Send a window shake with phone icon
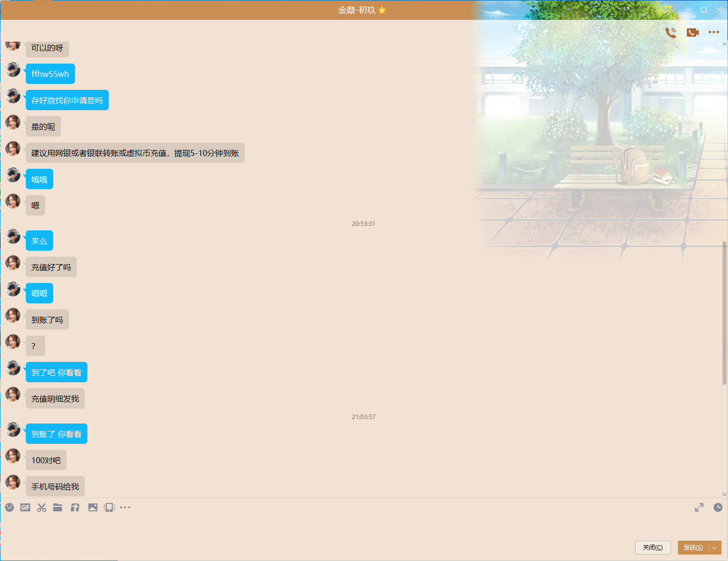The height and width of the screenshot is (561, 728). [109, 507]
